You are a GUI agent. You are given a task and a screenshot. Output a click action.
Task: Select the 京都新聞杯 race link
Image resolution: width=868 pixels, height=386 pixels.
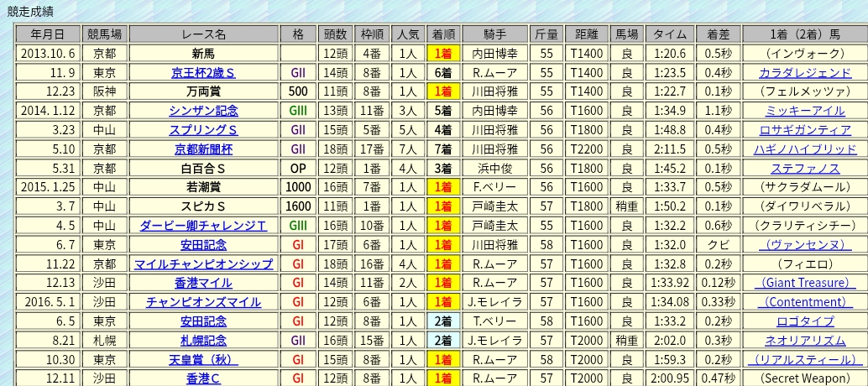coord(203,149)
